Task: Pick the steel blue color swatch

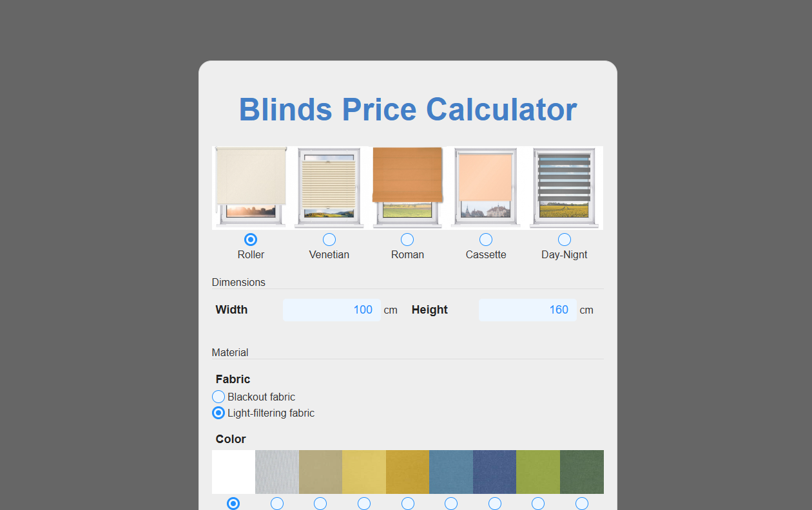Action: (451, 472)
